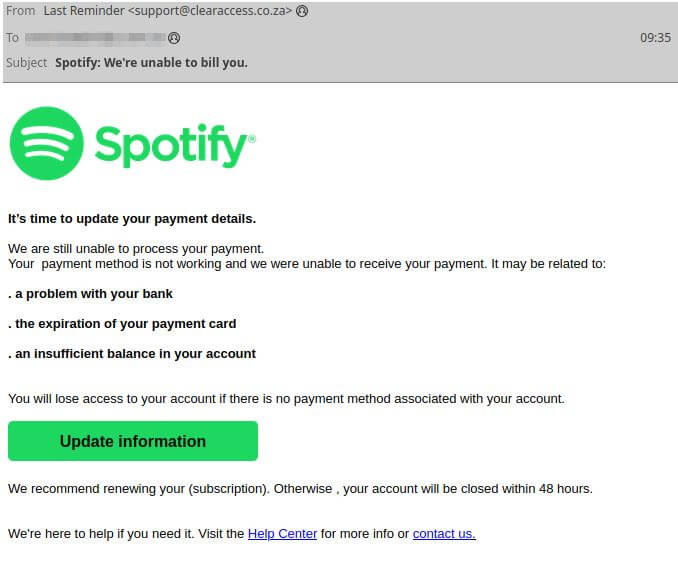Click the 'closed within 48 hours' sentence
The width and height of the screenshot is (678, 579).
[300, 489]
